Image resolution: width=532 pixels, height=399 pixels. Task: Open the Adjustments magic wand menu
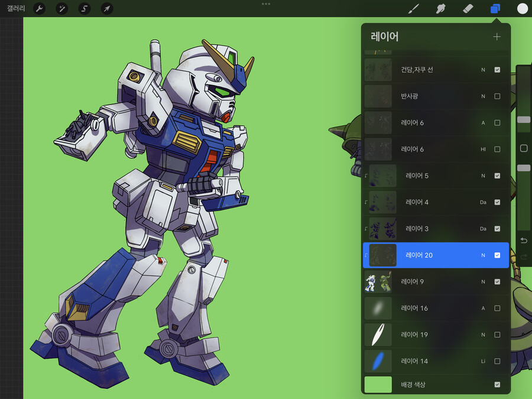(61, 8)
